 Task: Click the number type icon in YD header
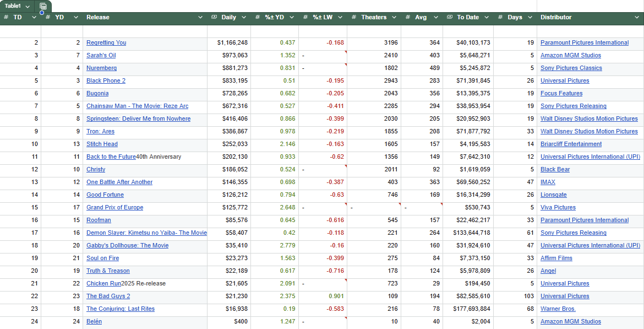click(48, 18)
